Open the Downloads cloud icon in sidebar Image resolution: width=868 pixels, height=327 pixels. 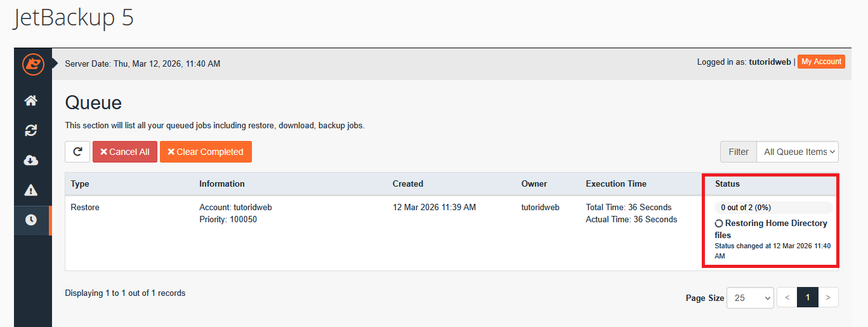(31, 160)
